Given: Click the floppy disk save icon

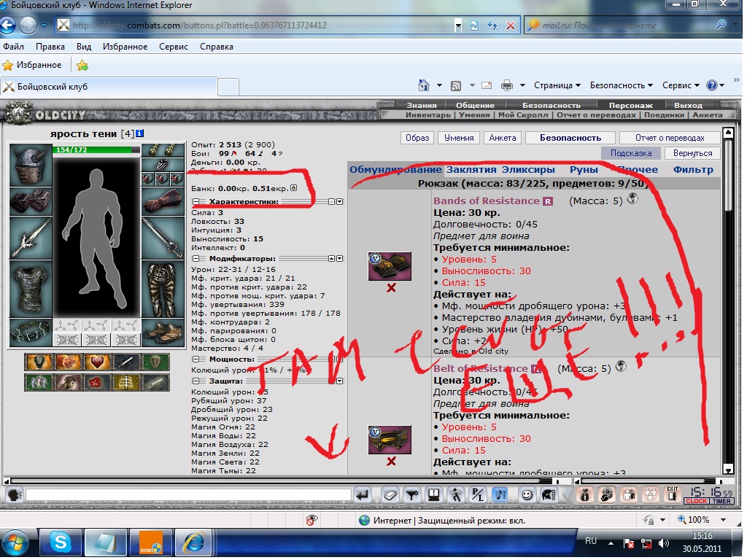Looking at the screenshot, I should (433, 496).
